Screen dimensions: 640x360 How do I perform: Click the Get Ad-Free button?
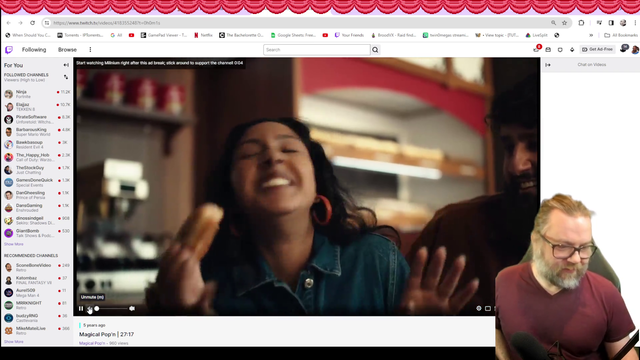(598, 49)
